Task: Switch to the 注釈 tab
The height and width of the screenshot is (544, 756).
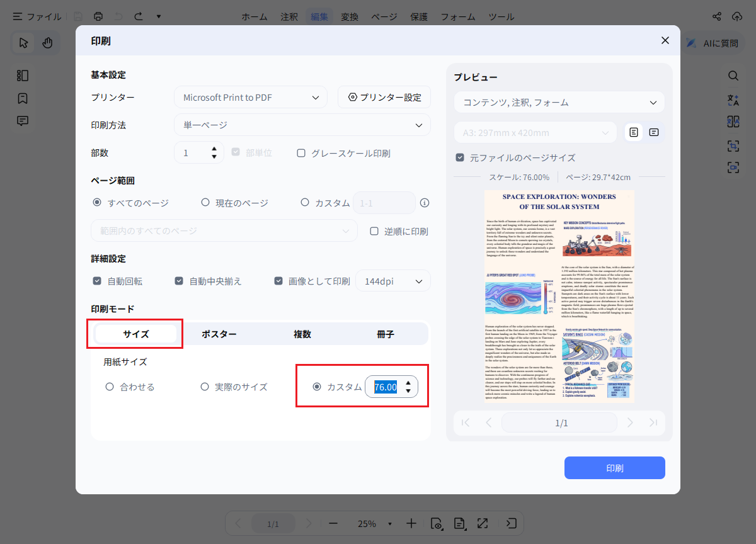Action: coord(289,16)
